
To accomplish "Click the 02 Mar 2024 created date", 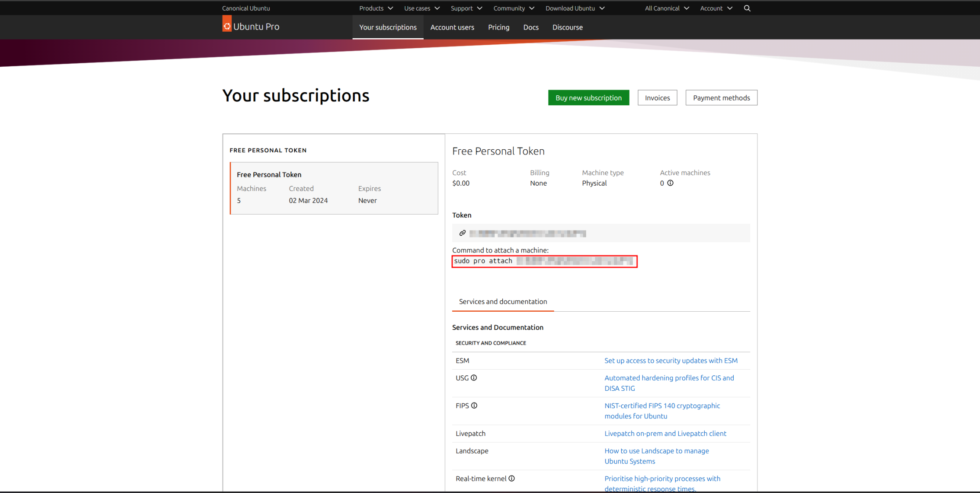I will pos(308,200).
